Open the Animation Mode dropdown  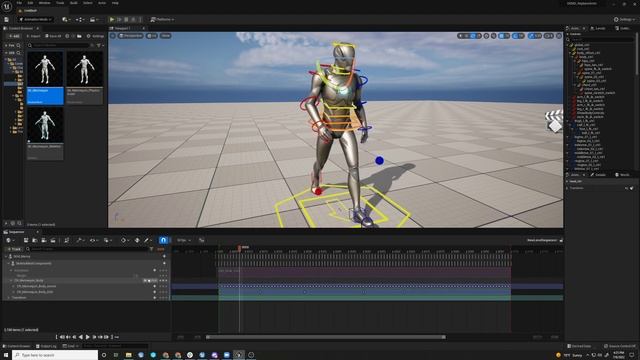tap(35, 19)
